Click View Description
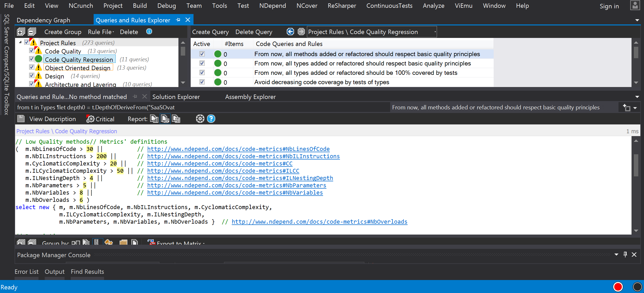This screenshot has height=293, width=644. tap(53, 119)
